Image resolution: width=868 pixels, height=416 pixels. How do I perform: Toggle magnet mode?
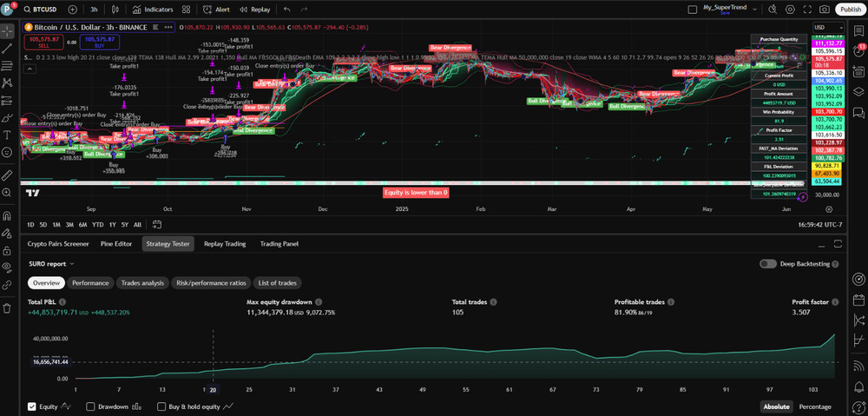click(7, 216)
